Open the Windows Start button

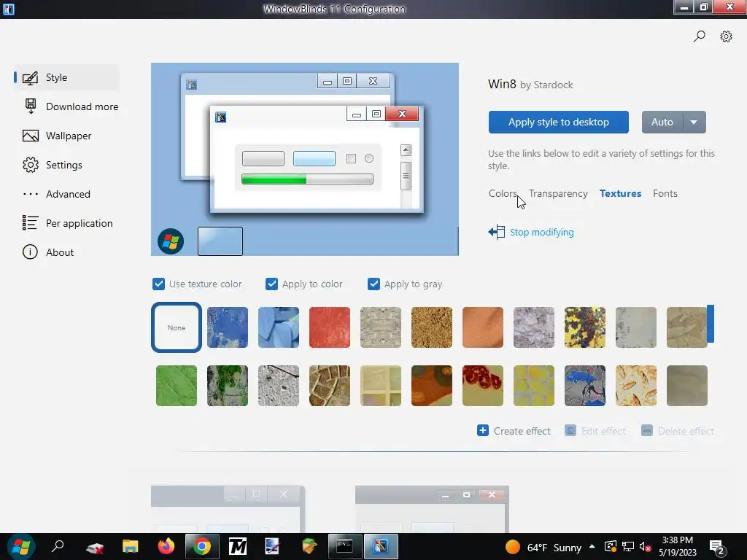pos(21,547)
